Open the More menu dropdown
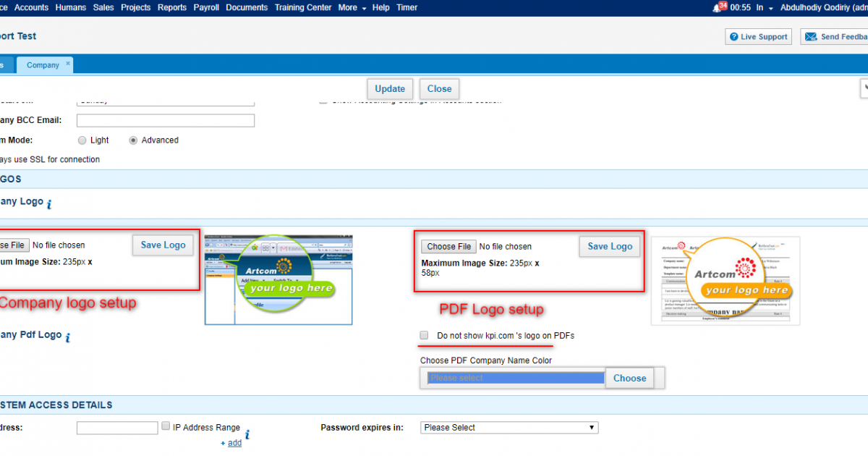Viewport: 868px width, 456px height. coord(352,7)
